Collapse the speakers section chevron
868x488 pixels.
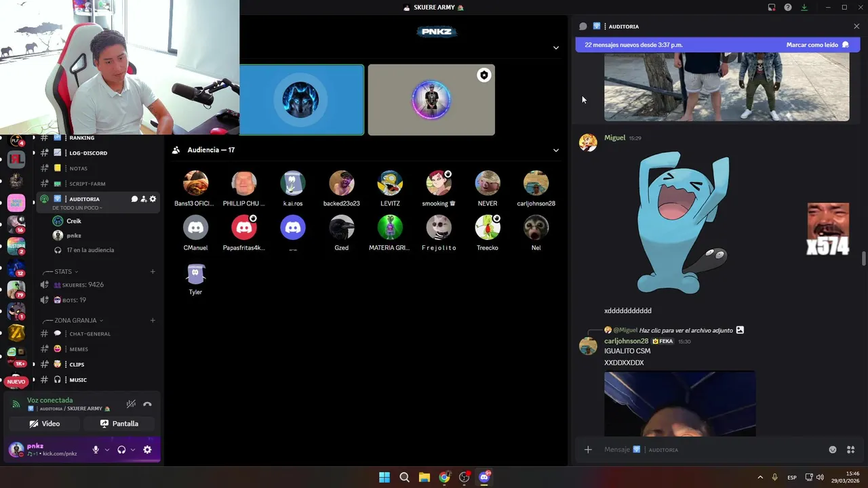pyautogui.click(x=556, y=47)
